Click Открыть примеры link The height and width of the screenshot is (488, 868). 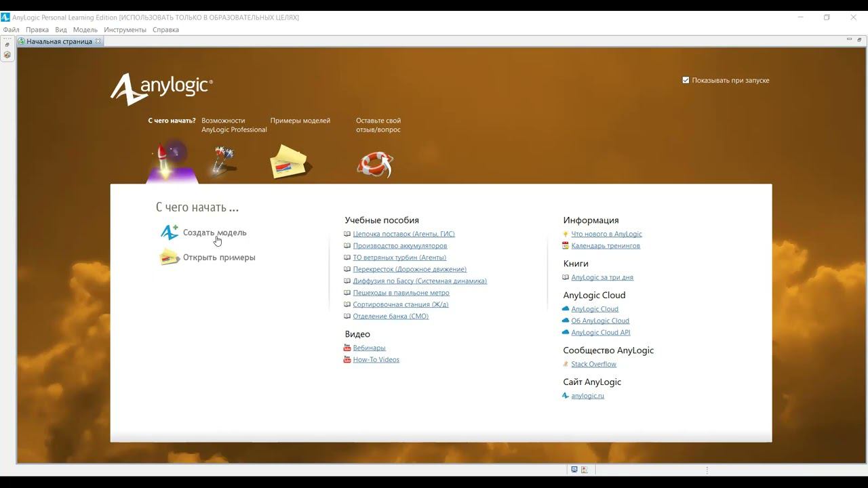(219, 258)
